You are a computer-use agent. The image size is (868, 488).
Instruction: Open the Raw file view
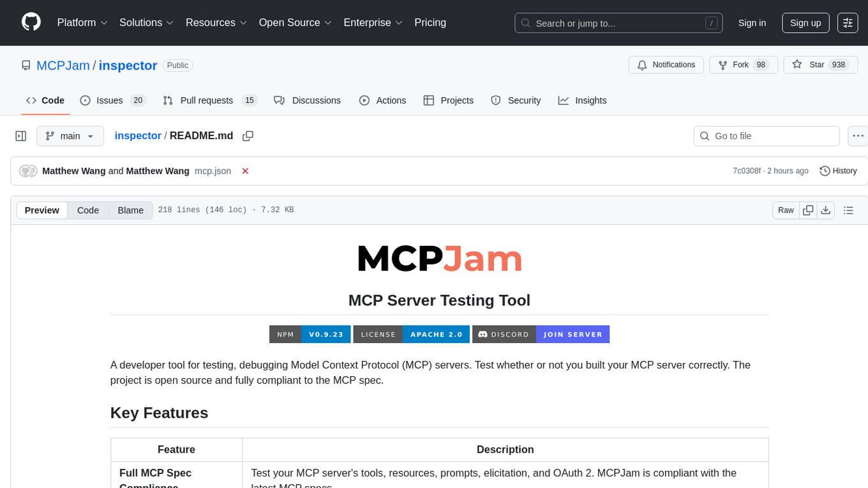[786, 210]
